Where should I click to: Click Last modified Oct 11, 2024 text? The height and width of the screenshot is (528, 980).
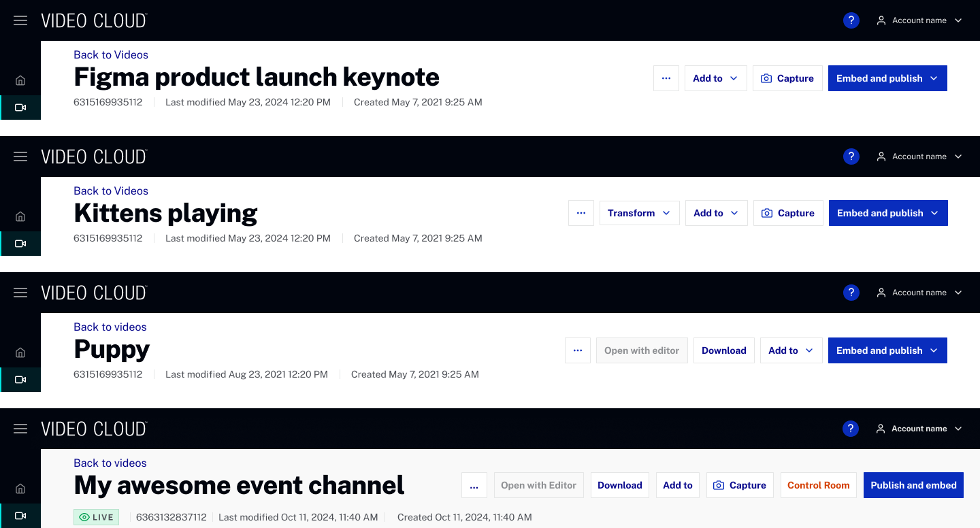tap(298, 517)
